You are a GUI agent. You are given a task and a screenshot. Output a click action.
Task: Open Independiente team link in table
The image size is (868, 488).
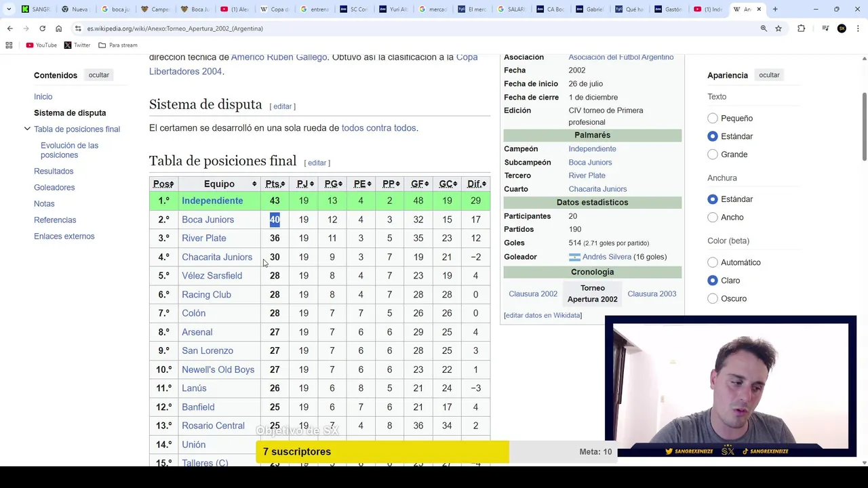[x=212, y=201]
